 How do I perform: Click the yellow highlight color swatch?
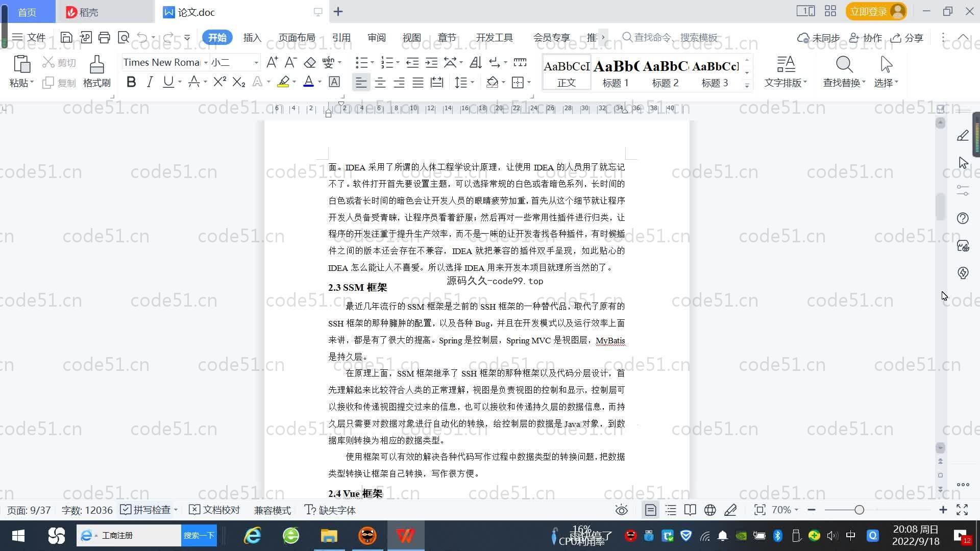coord(283,82)
